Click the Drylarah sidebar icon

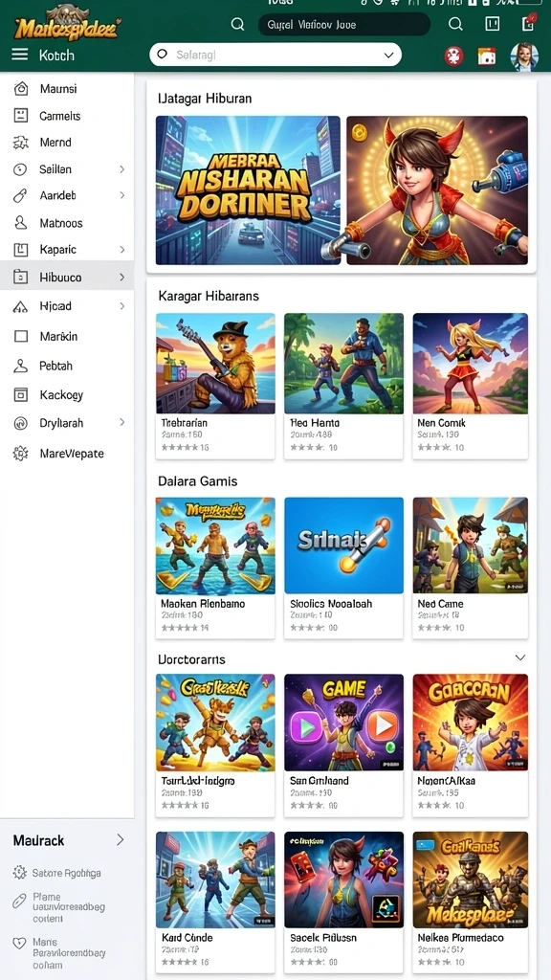21,423
